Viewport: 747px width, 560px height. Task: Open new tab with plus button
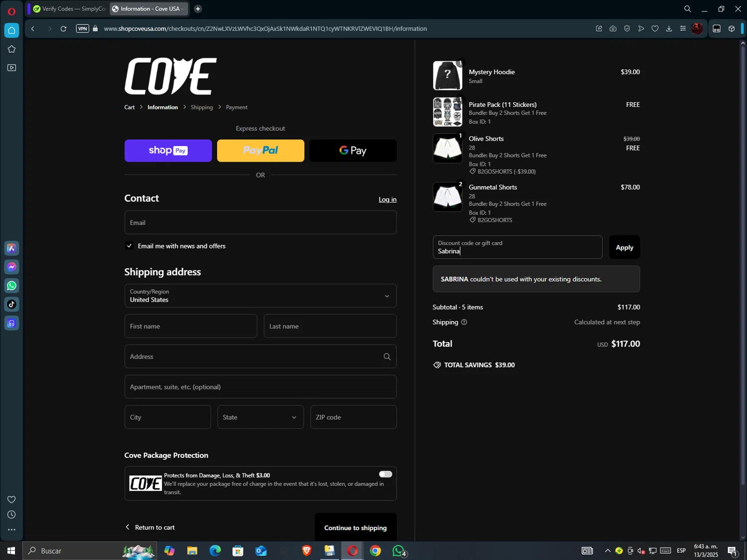[198, 9]
